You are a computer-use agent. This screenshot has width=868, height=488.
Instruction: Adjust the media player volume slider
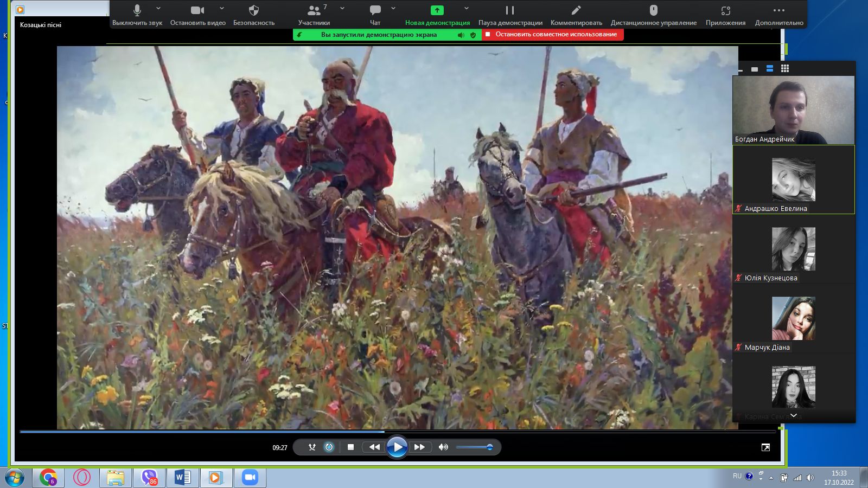point(474,447)
